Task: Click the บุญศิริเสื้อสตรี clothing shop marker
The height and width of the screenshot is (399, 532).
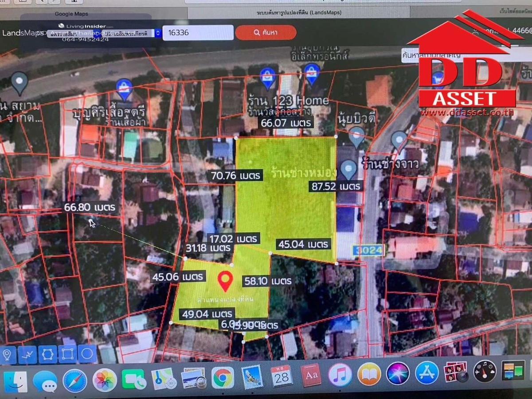Action: click(x=125, y=89)
